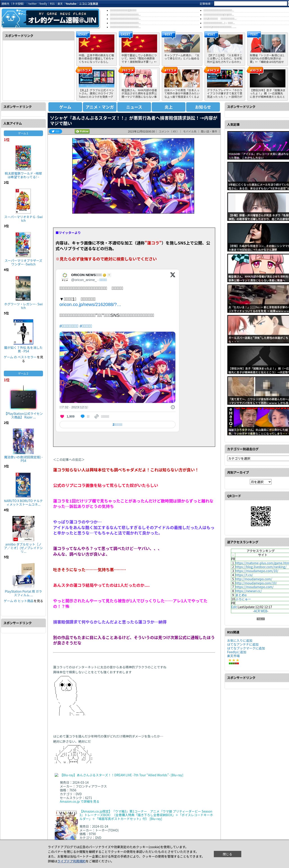The image size is (289, 868).
Task: Open the 月を選択 archive dropdown
Action: coord(260,482)
